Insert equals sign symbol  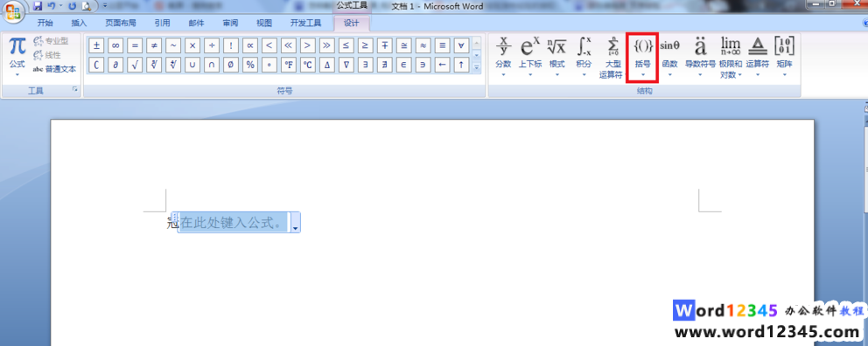pyautogui.click(x=135, y=45)
